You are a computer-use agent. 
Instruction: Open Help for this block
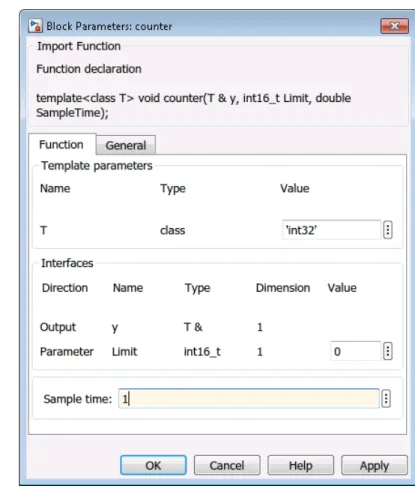tap(300, 465)
